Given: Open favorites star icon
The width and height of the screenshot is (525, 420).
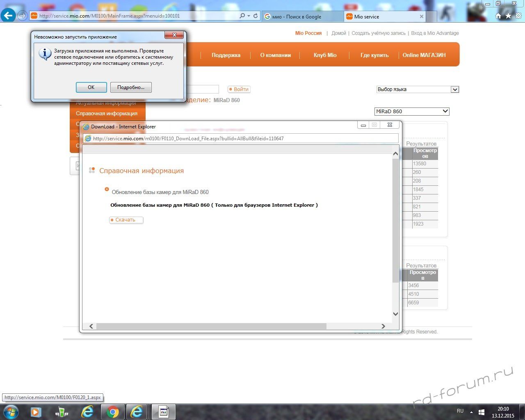Looking at the screenshot, I should (508, 16).
